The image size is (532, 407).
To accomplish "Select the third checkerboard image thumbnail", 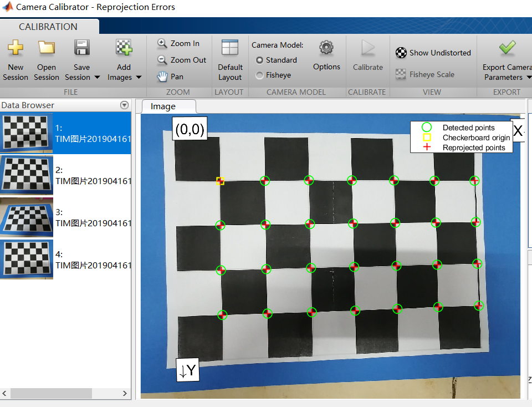I will tap(27, 217).
